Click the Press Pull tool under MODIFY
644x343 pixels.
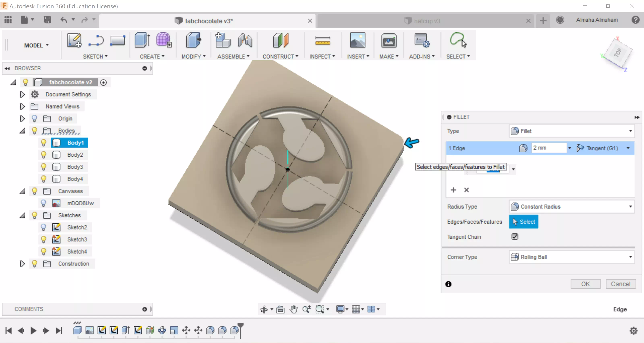tap(193, 41)
